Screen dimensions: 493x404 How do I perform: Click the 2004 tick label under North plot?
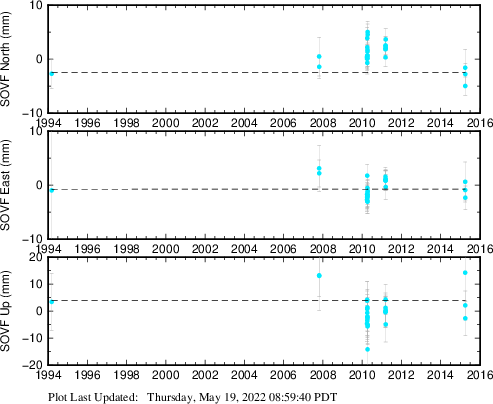coord(244,123)
